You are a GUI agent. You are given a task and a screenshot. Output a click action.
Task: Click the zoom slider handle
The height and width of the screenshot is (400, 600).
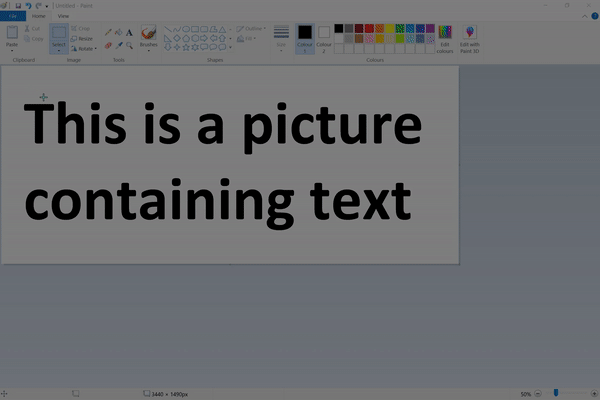point(556,392)
